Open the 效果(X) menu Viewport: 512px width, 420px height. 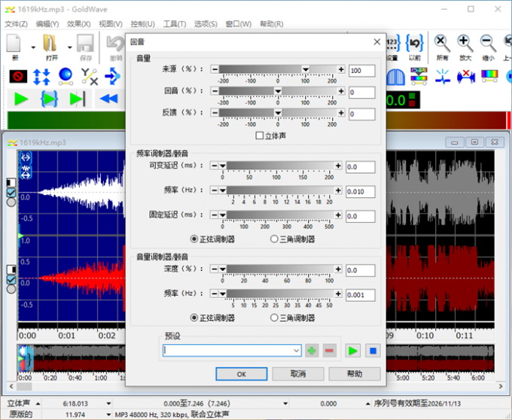[x=79, y=24]
